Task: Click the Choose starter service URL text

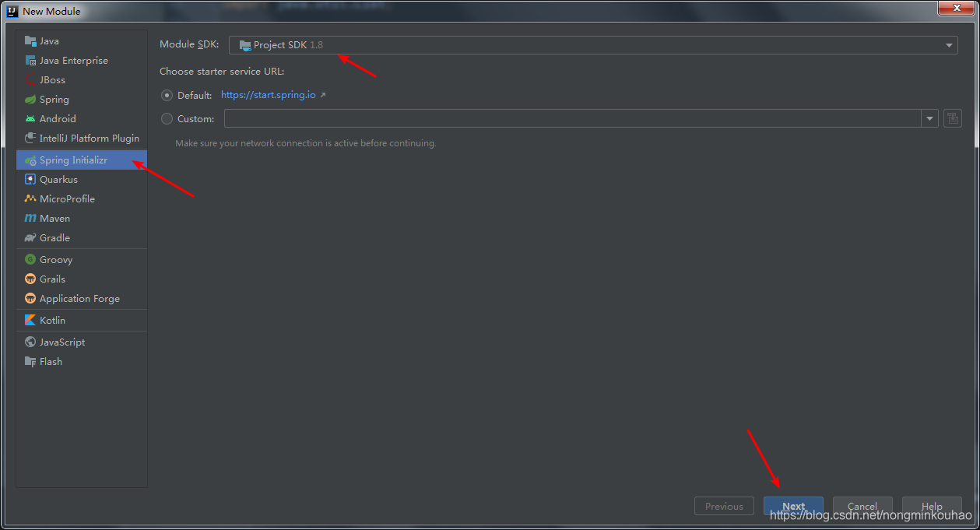Action: (x=222, y=72)
